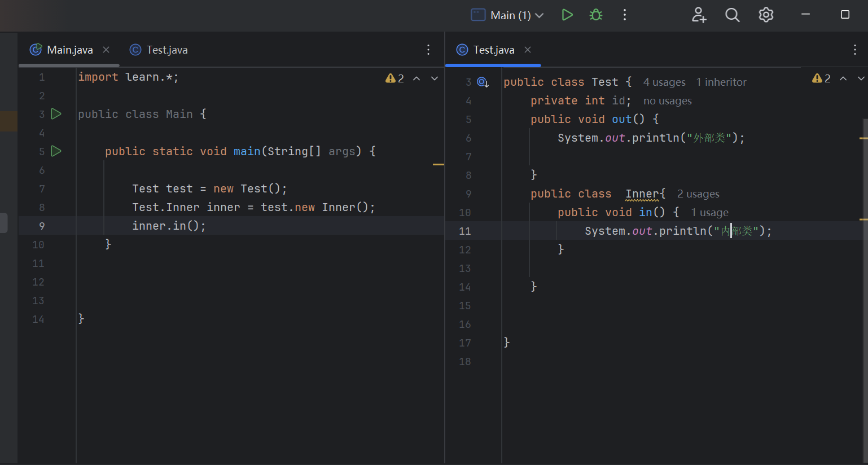The height and width of the screenshot is (465, 868).
Task: Open Search Everywhere magnifier
Action: (x=732, y=15)
